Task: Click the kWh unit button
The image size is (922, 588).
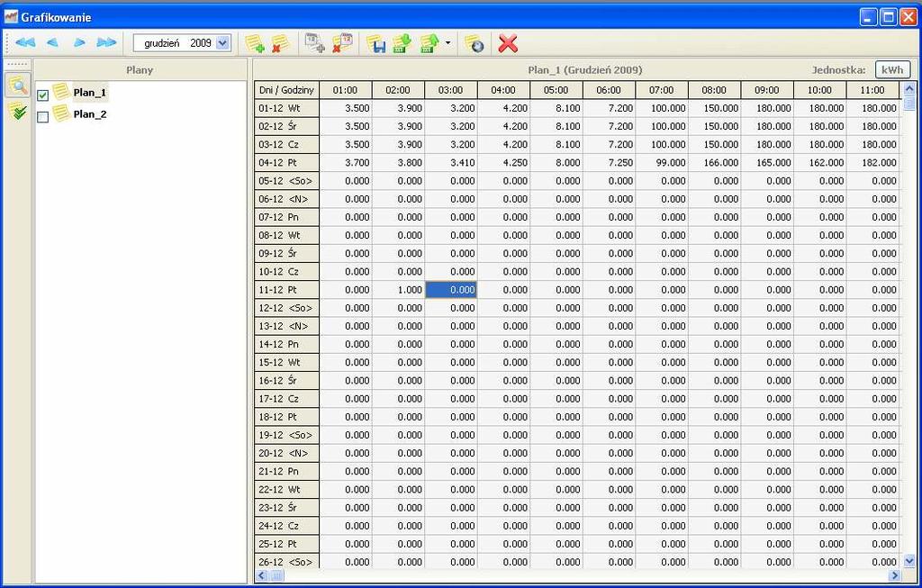Action: click(892, 70)
